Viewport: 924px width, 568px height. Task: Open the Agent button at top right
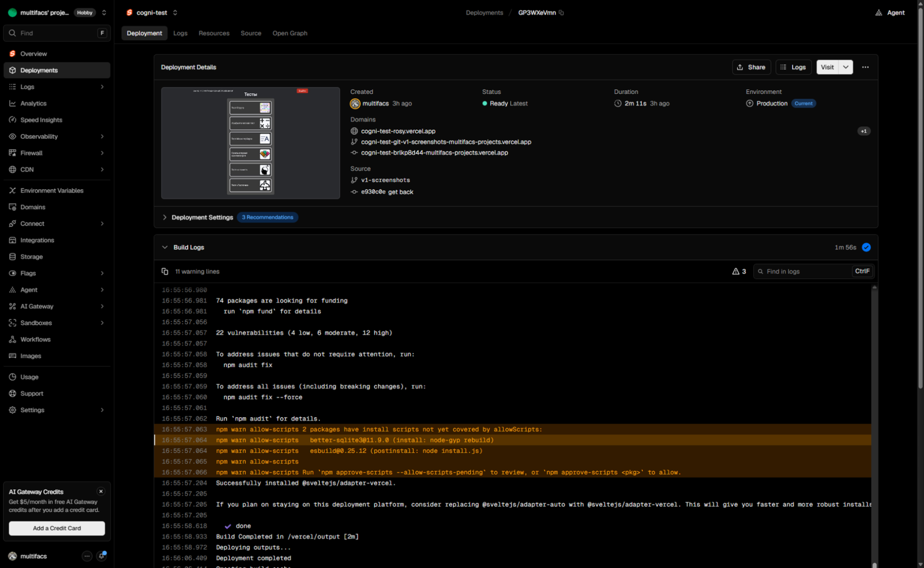pyautogui.click(x=890, y=13)
